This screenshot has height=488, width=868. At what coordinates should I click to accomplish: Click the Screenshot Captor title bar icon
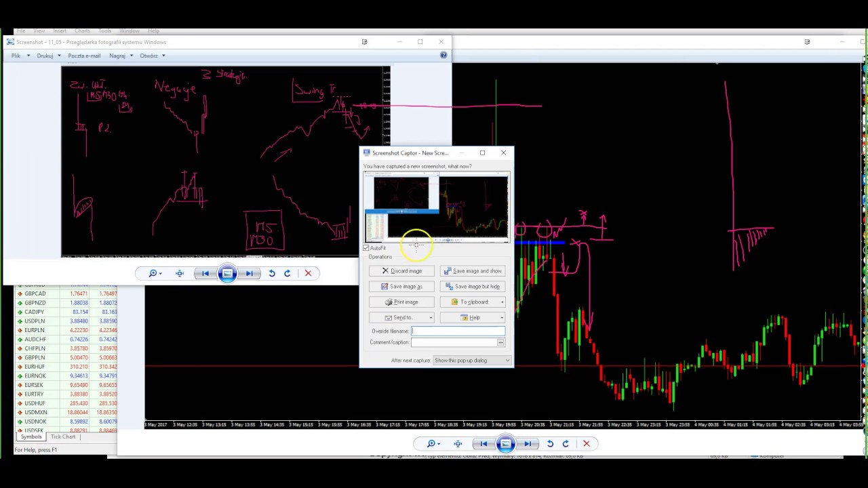[366, 153]
